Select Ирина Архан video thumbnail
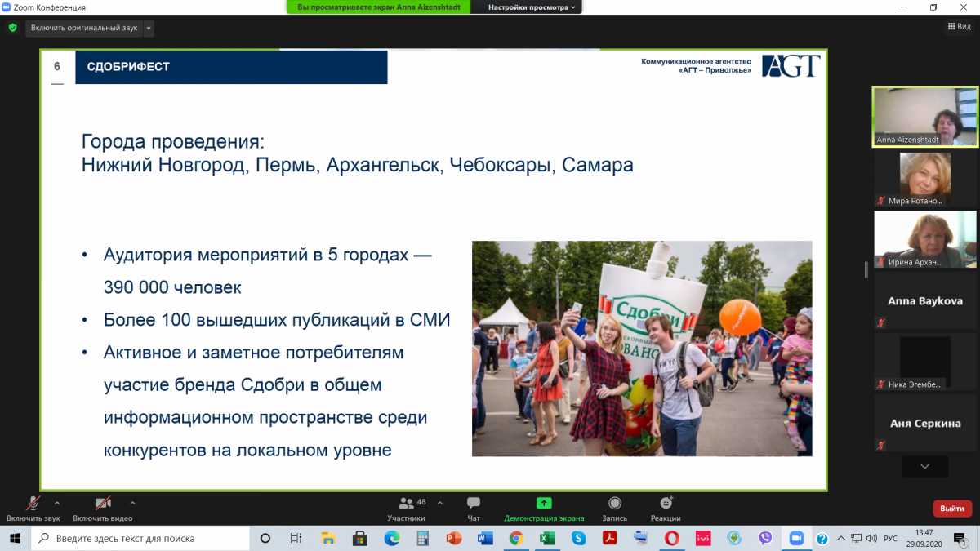This screenshot has width=980, height=551. pyautogui.click(x=924, y=240)
